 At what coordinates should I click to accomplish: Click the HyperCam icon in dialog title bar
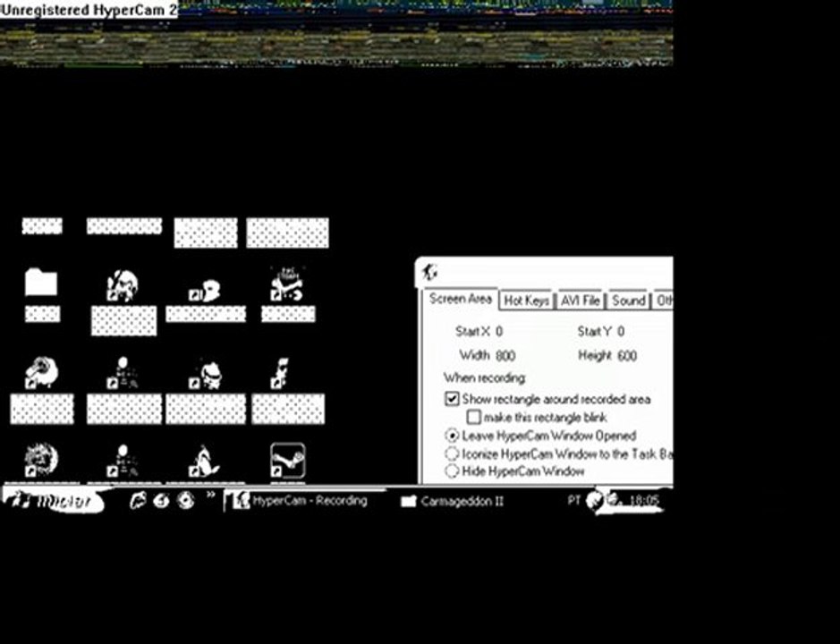(x=429, y=273)
